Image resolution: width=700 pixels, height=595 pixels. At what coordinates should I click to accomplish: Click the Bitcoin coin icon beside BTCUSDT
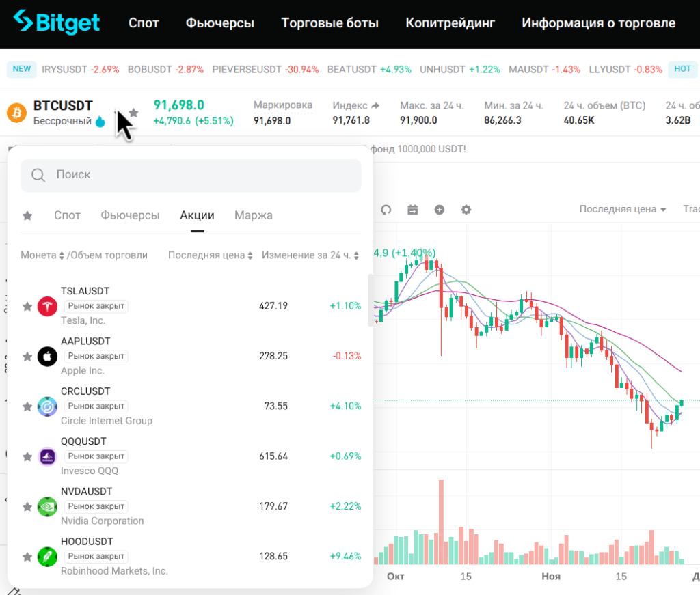[x=16, y=113]
